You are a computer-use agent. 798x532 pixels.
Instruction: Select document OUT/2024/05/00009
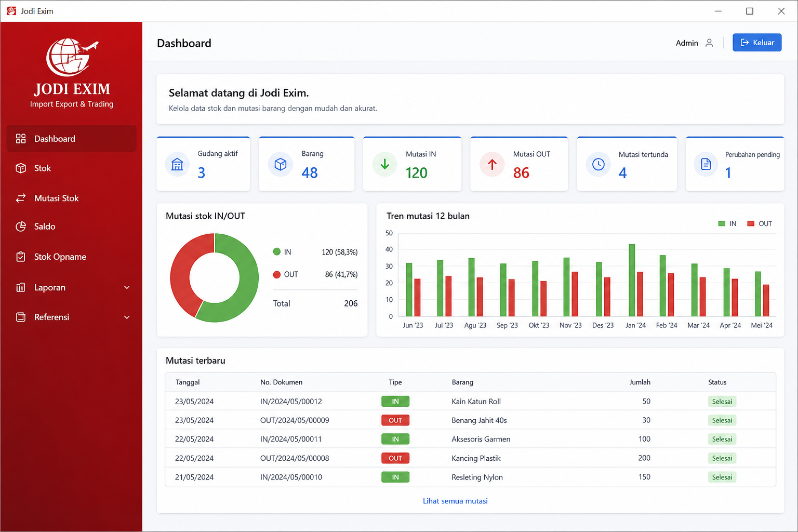pos(295,420)
